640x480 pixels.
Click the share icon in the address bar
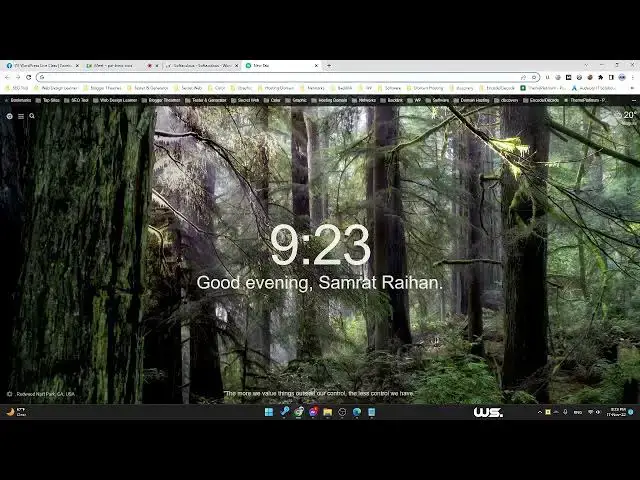coord(523,77)
